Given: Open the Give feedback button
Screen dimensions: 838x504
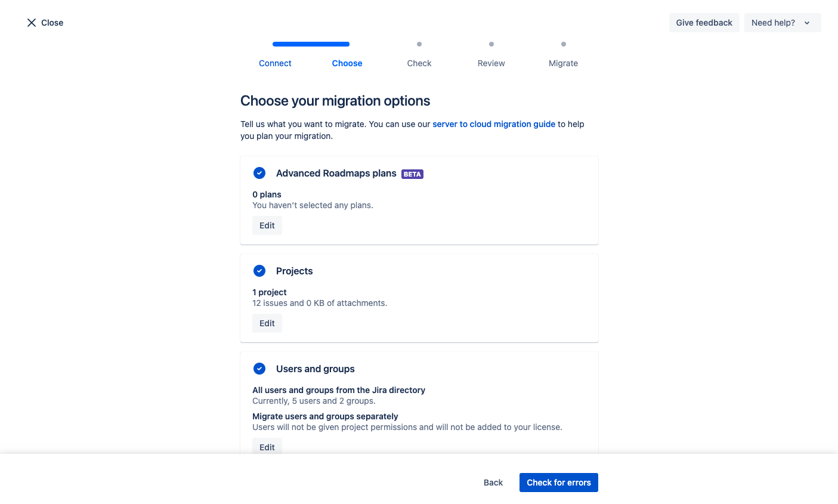Looking at the screenshot, I should (704, 23).
